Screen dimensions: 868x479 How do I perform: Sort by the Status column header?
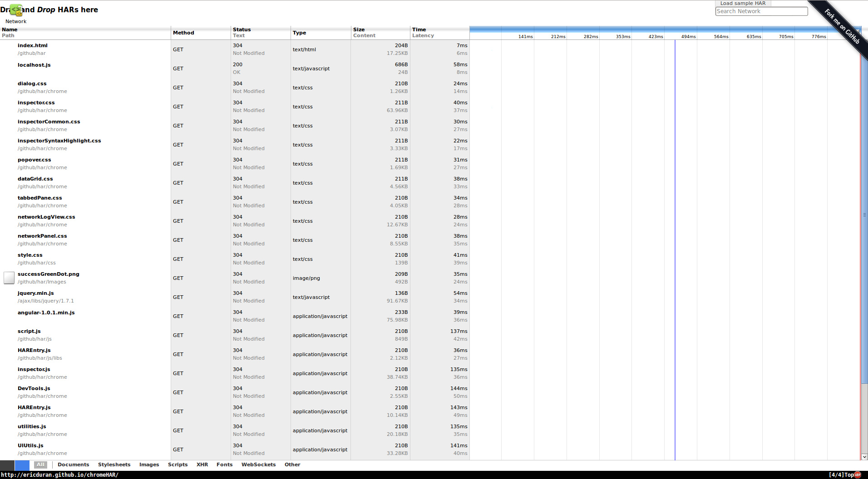click(261, 33)
